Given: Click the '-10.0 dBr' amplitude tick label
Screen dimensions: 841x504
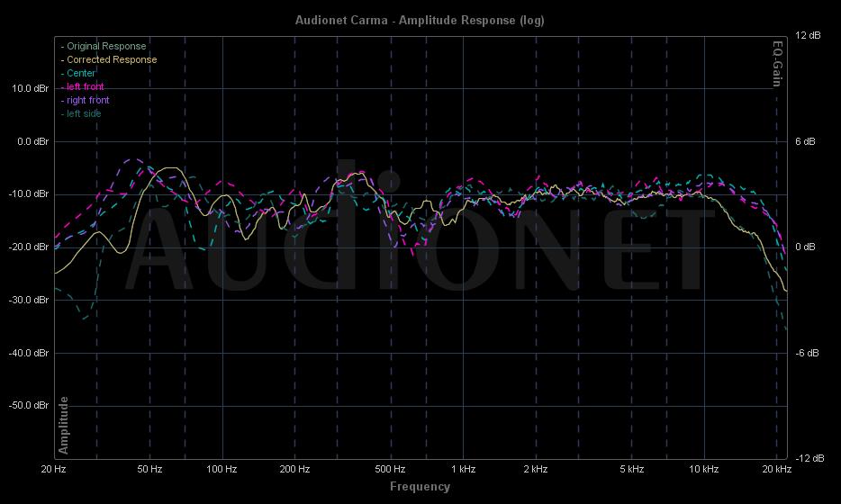Looking at the screenshot, I should (x=29, y=193).
